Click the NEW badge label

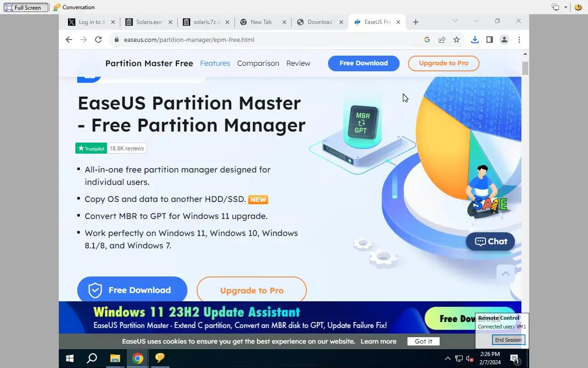(258, 200)
